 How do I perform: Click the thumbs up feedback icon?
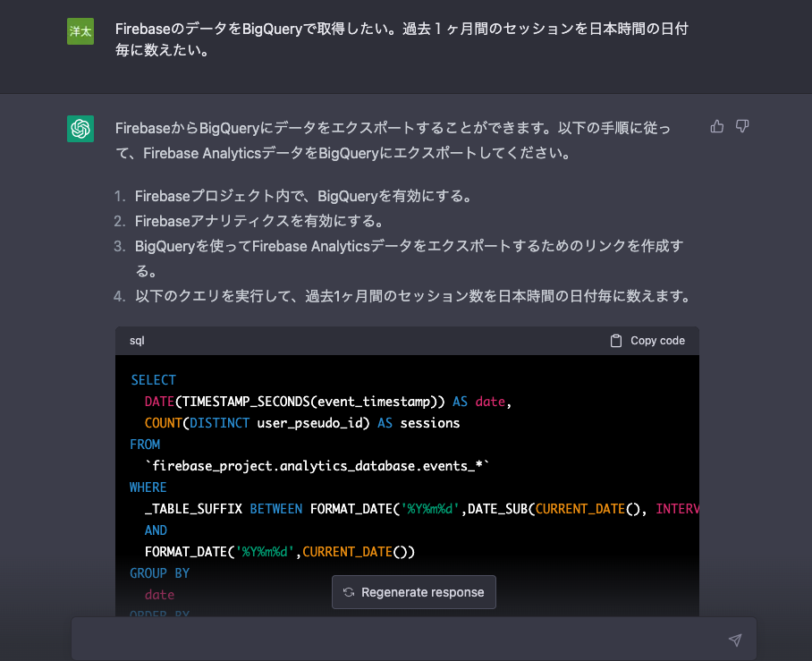pyautogui.click(x=716, y=126)
